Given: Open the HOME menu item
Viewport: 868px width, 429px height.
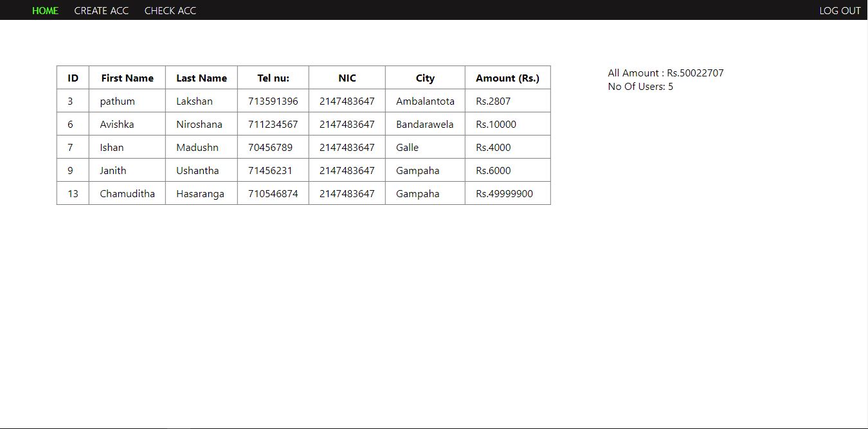Looking at the screenshot, I should tap(45, 10).
